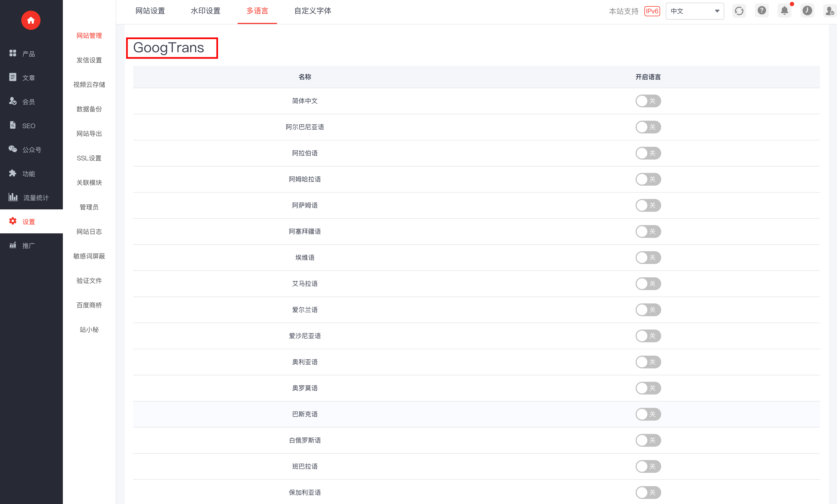The width and height of the screenshot is (837, 504).
Task: Open the 中文 language dropdown
Action: [x=695, y=11]
